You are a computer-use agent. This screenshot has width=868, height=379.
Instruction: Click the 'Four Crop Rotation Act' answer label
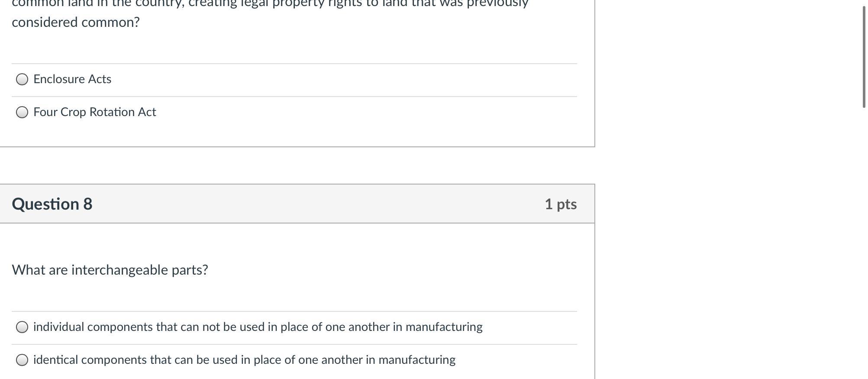(x=94, y=112)
